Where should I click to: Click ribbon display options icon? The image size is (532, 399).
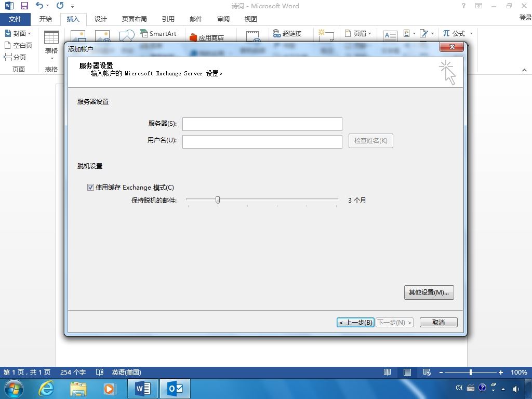[x=478, y=6]
